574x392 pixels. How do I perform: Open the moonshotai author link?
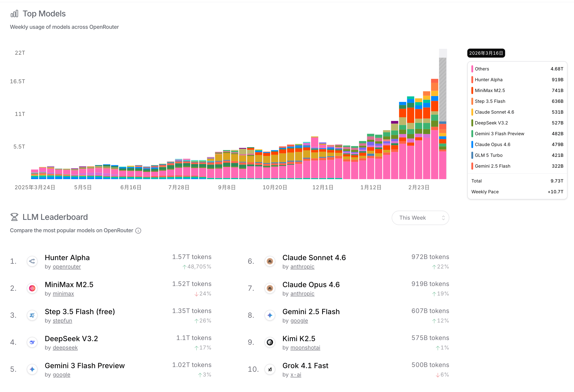[x=305, y=348]
